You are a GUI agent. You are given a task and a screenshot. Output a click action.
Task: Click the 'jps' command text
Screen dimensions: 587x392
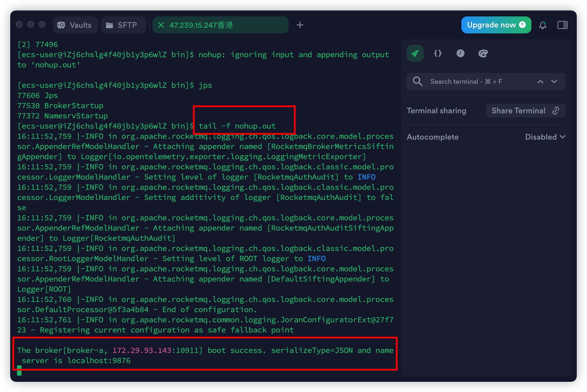click(x=205, y=85)
